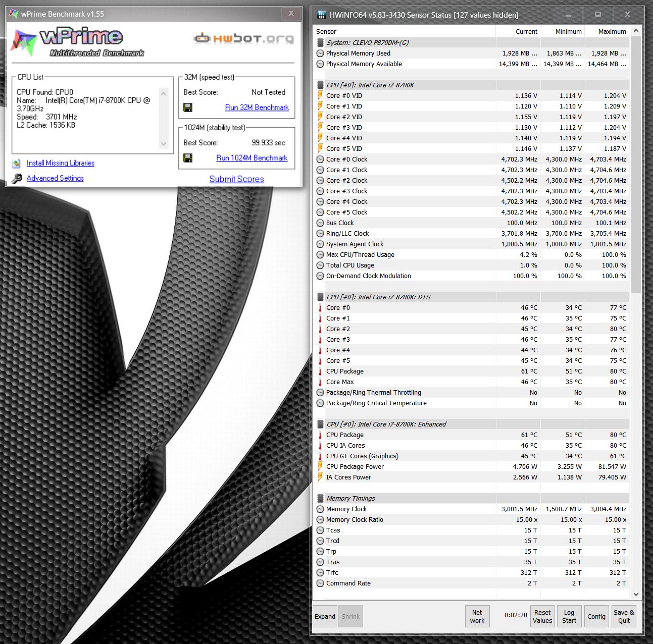Select the Max CPU/Thread Usage row label
This screenshot has width=653, height=644.
click(x=360, y=254)
